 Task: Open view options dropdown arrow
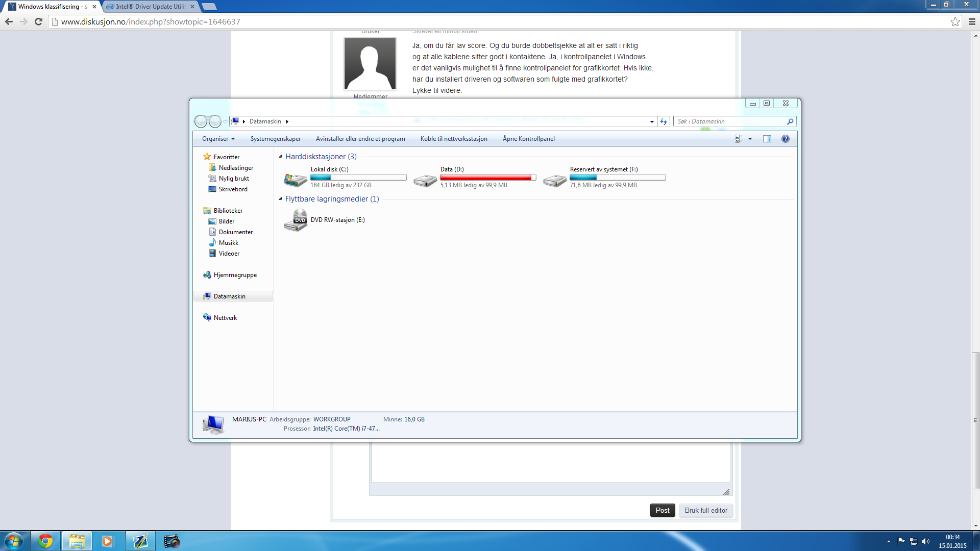click(x=750, y=139)
